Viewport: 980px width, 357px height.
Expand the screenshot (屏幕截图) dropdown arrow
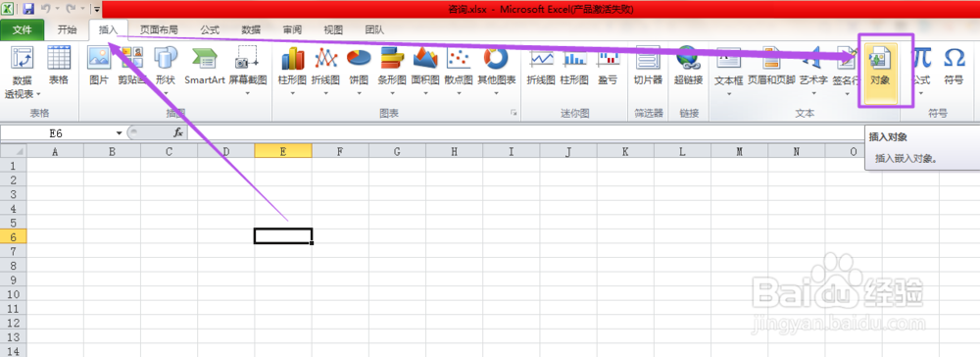[x=248, y=94]
